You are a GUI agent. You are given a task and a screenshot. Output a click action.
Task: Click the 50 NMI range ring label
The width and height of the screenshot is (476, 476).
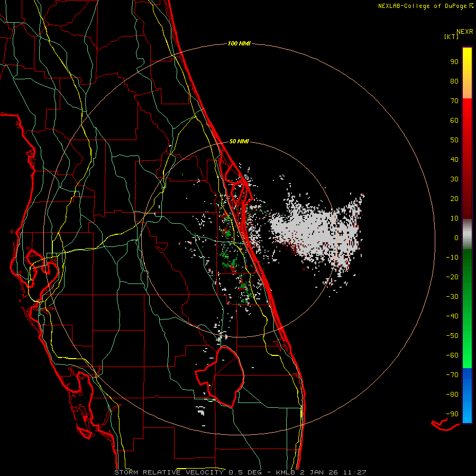pos(239,141)
